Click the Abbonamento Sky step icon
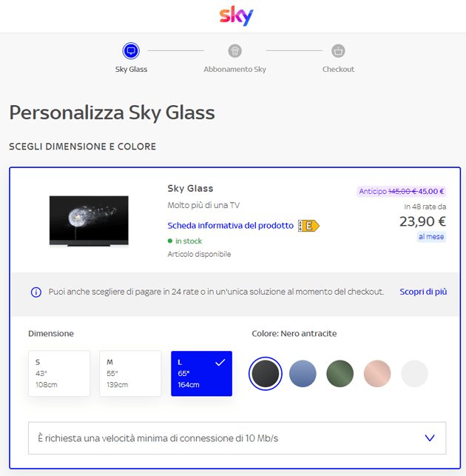The image size is (466, 476). (234, 51)
